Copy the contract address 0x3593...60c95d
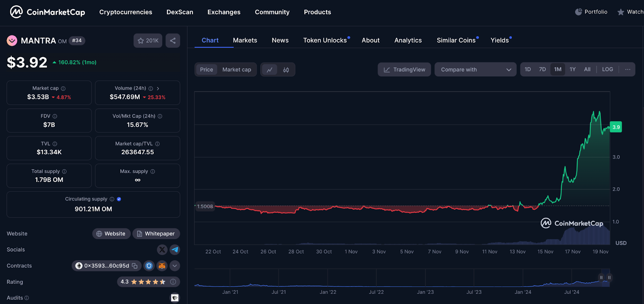 [135, 266]
